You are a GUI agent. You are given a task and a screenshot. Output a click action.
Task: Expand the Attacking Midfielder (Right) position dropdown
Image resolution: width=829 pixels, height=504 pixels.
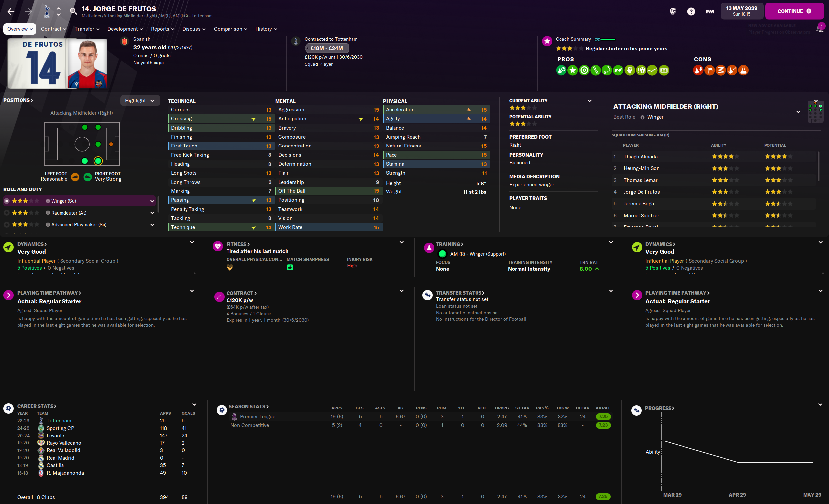(798, 112)
